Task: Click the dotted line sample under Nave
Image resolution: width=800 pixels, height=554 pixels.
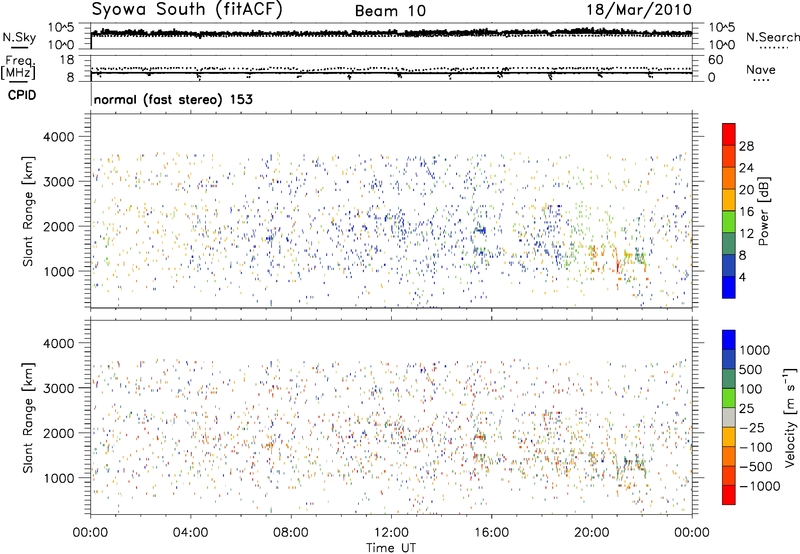Action: pyautogui.click(x=761, y=80)
